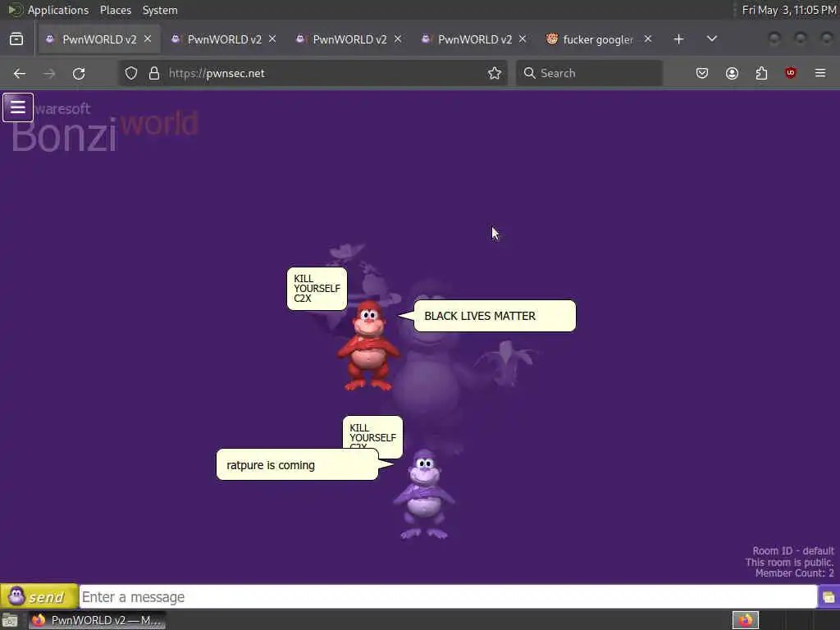Open the Firefox application menu
Viewport: 840px width, 630px height.
(820, 73)
